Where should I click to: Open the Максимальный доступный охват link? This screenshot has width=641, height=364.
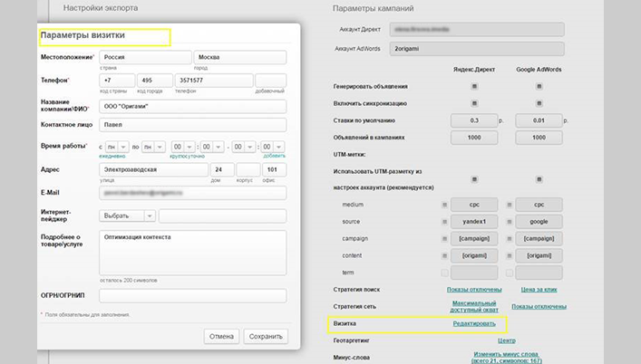pyautogui.click(x=474, y=306)
